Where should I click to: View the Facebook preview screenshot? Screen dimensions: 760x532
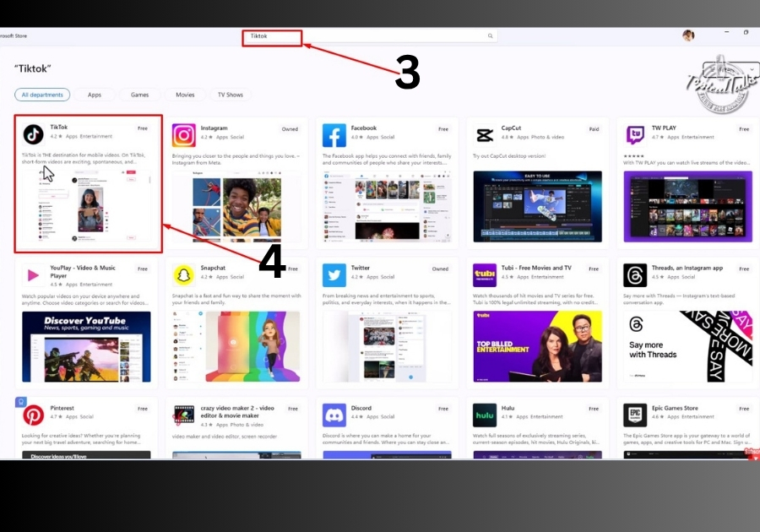tap(387, 207)
